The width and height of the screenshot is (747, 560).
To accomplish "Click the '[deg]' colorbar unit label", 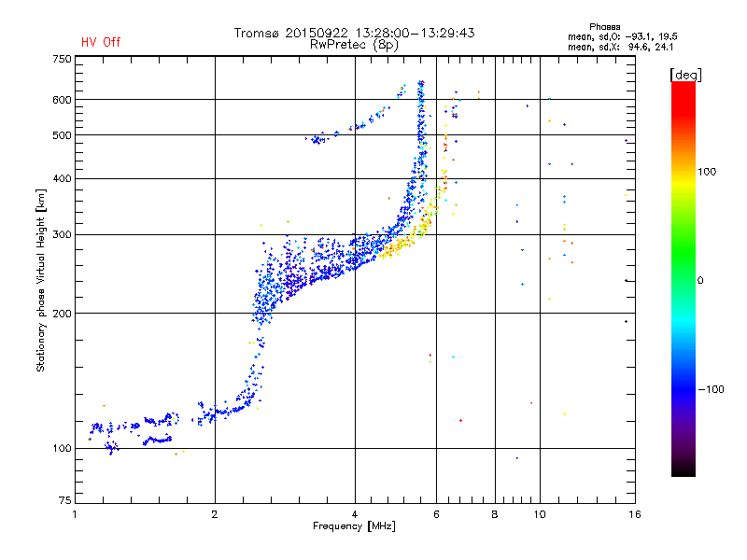I will click(685, 75).
